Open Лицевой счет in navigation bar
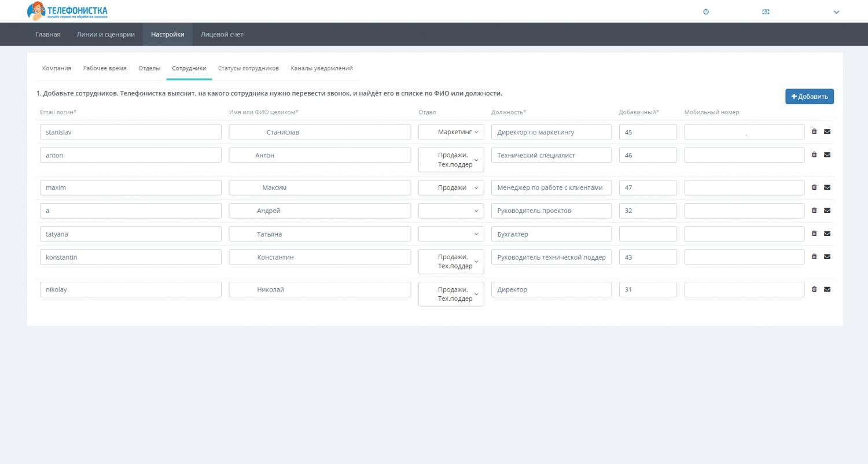868x464 pixels. click(x=222, y=35)
